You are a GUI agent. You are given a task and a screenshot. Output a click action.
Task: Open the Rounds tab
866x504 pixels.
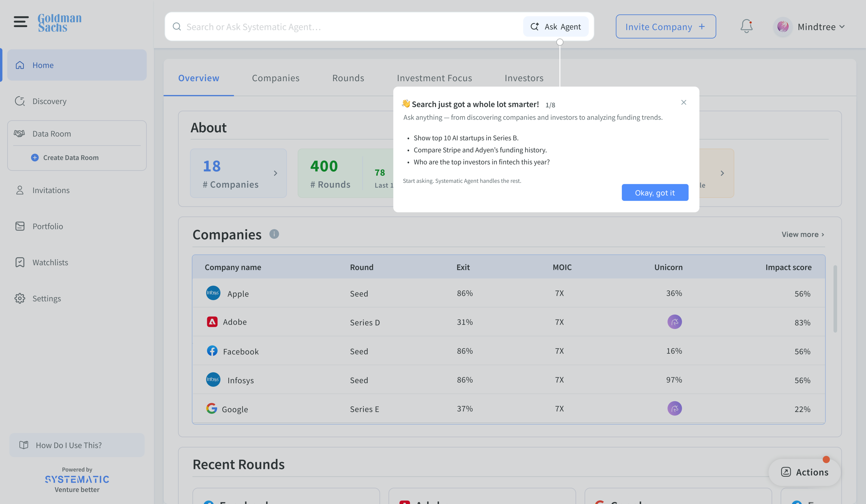click(348, 78)
